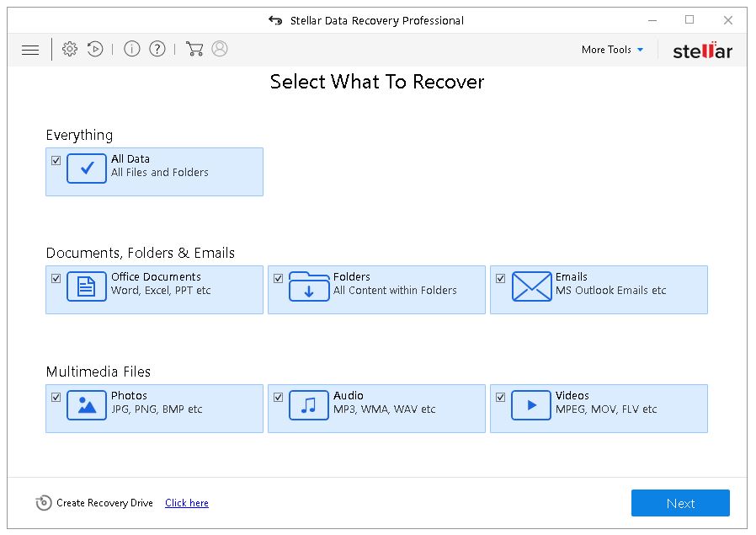Select the Audio music note icon
Screen dimensions: 756x535
[x=309, y=405]
